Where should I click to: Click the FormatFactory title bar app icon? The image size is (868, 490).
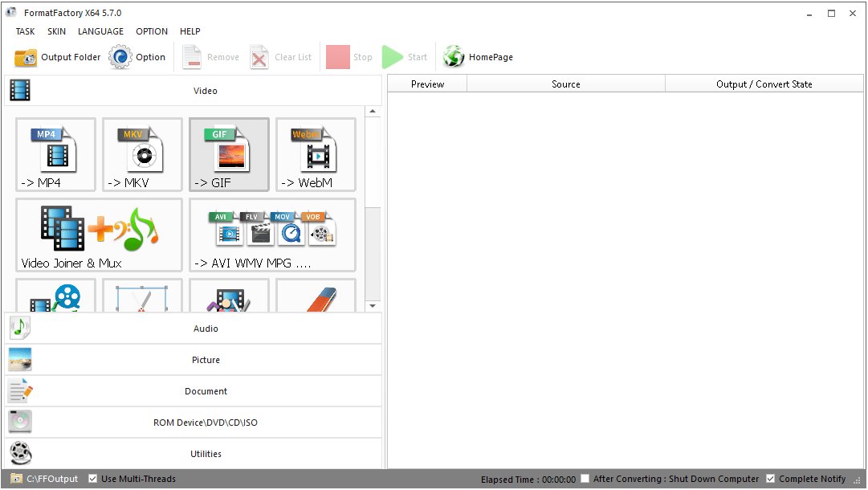point(10,12)
